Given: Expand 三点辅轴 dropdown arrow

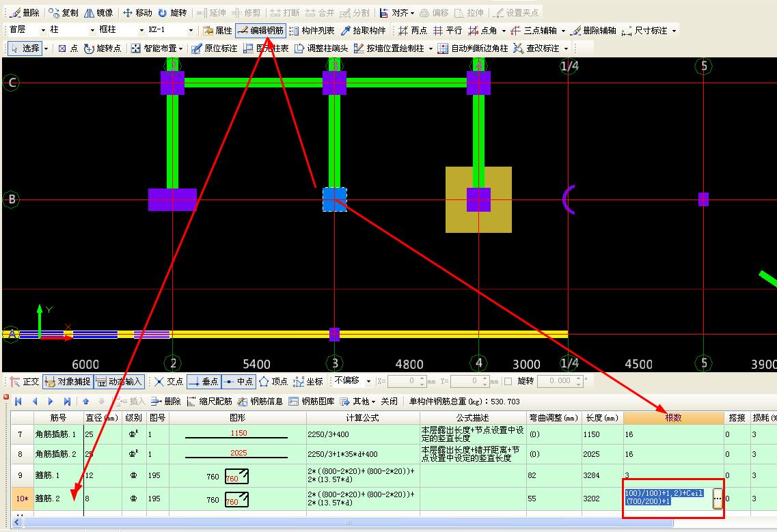Looking at the screenshot, I should tap(563, 31).
